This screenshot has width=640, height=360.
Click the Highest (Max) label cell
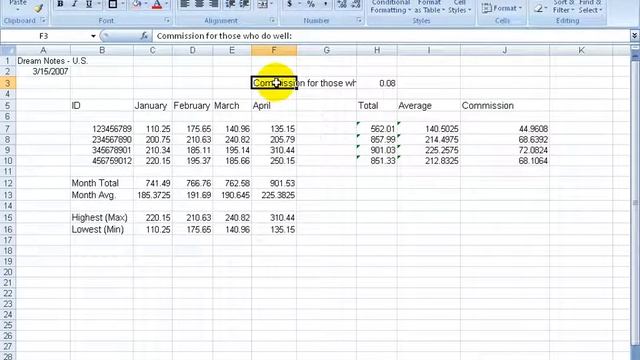click(x=102, y=218)
